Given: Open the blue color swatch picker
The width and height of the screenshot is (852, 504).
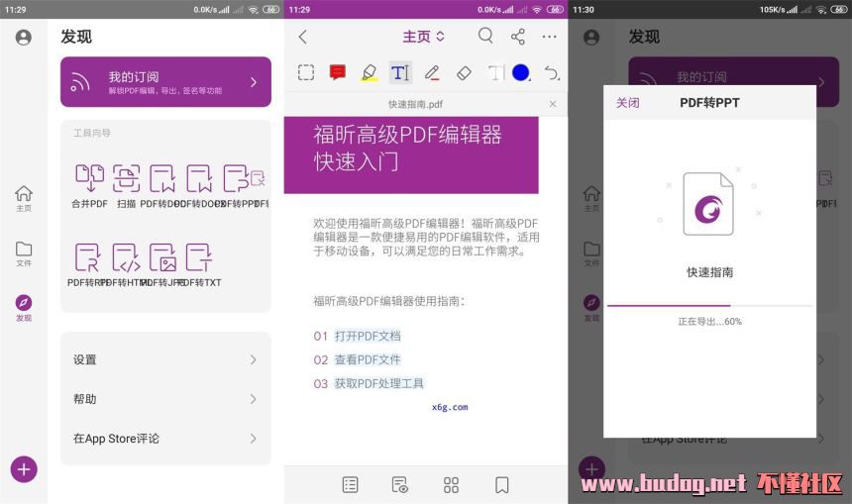Looking at the screenshot, I should coord(521,73).
